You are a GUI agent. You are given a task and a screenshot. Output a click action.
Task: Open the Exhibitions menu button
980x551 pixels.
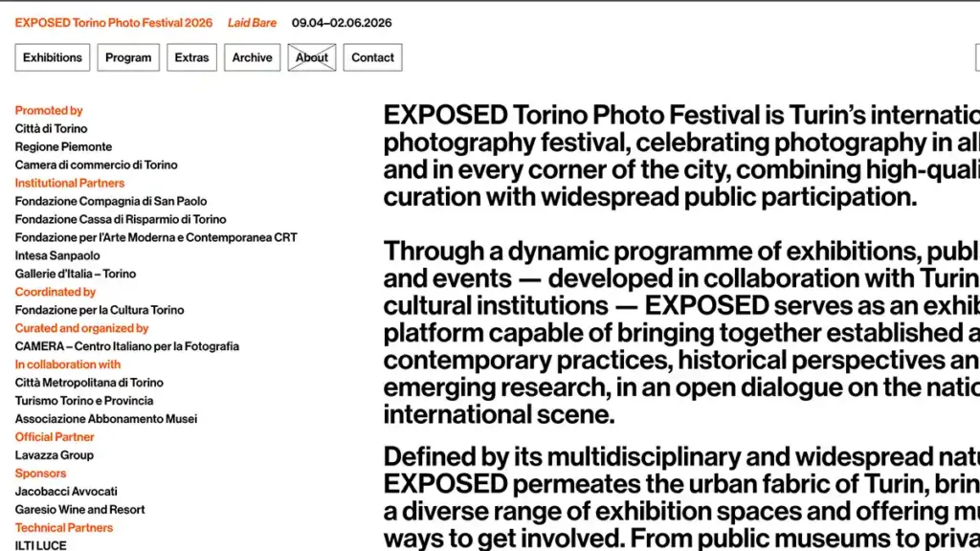click(x=53, y=57)
